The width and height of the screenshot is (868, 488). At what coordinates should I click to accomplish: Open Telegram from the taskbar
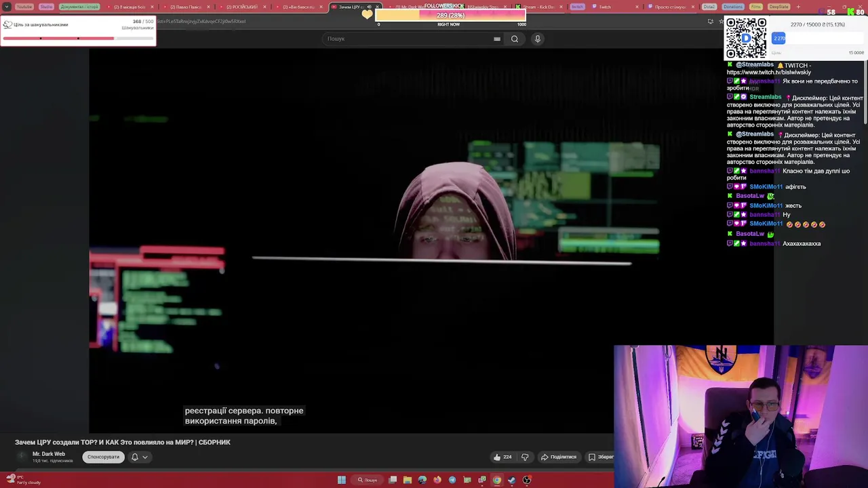[x=452, y=480]
